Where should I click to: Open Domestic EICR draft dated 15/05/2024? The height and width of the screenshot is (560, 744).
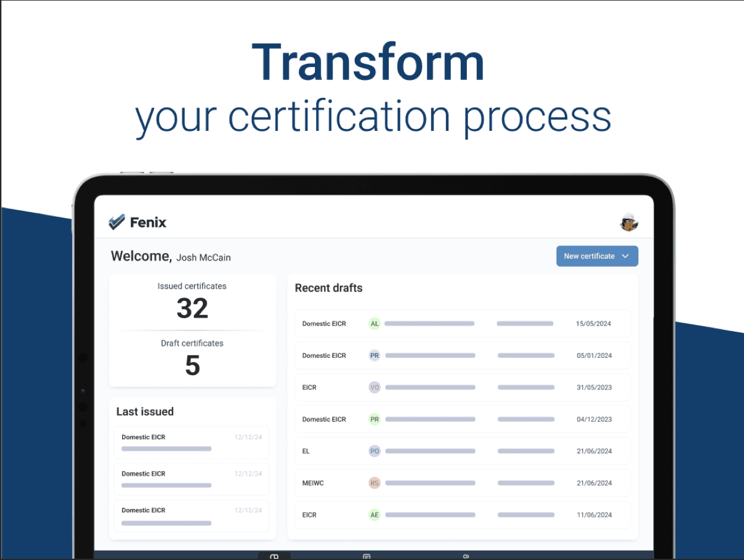point(462,324)
